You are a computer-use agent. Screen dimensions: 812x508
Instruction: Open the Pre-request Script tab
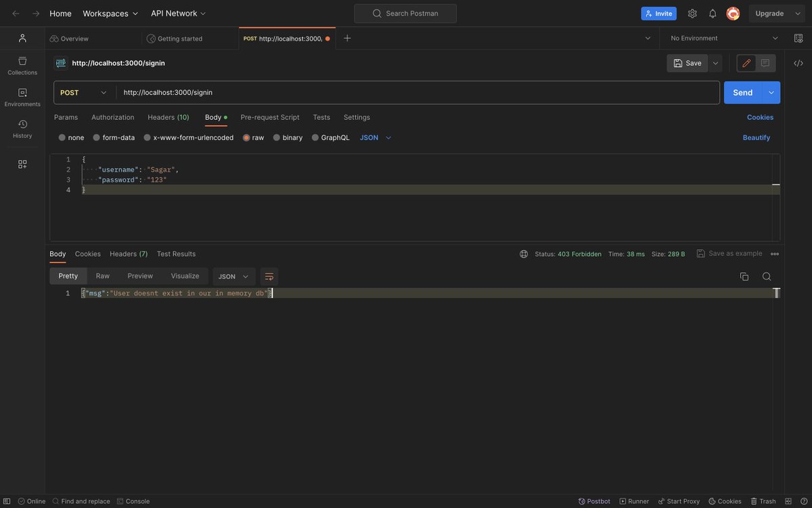coord(270,117)
